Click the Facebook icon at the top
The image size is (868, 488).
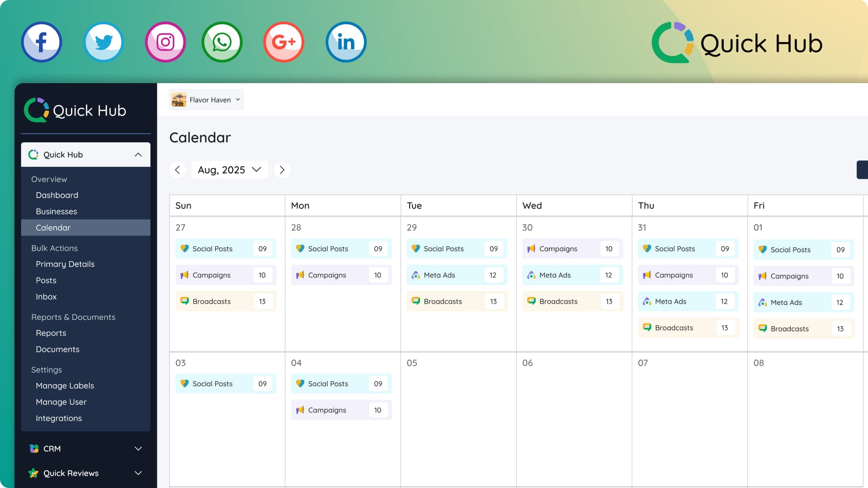41,42
